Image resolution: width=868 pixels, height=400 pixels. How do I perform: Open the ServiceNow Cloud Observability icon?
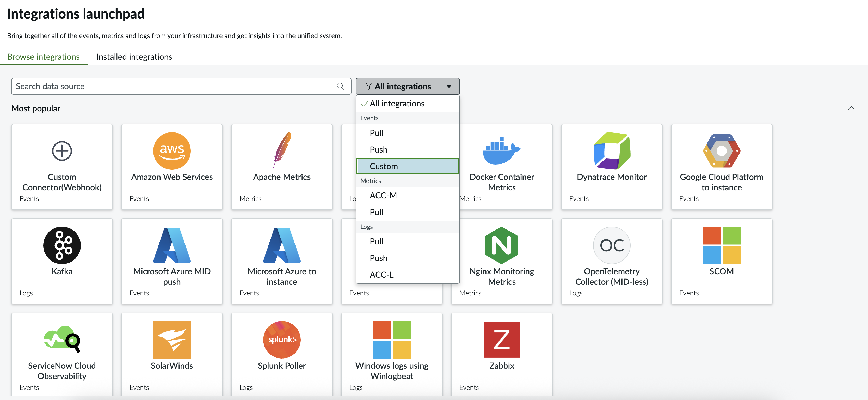62,339
